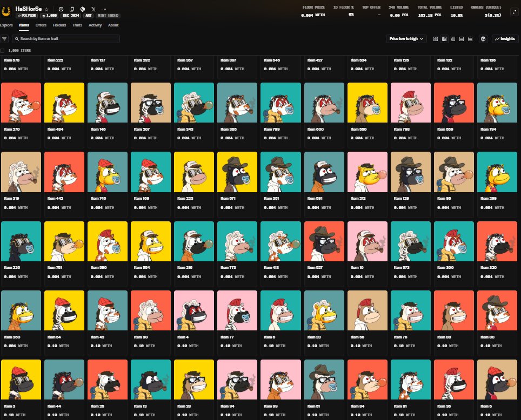Screen dimensions: 521x420
Task: Open the Item 270 thumbnail
Action: click(x=21, y=103)
